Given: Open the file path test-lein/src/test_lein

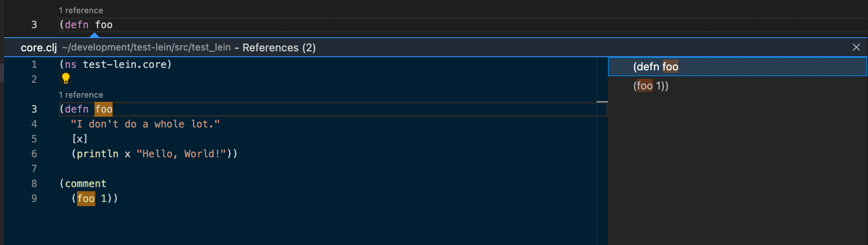Looking at the screenshot, I should coord(147,47).
